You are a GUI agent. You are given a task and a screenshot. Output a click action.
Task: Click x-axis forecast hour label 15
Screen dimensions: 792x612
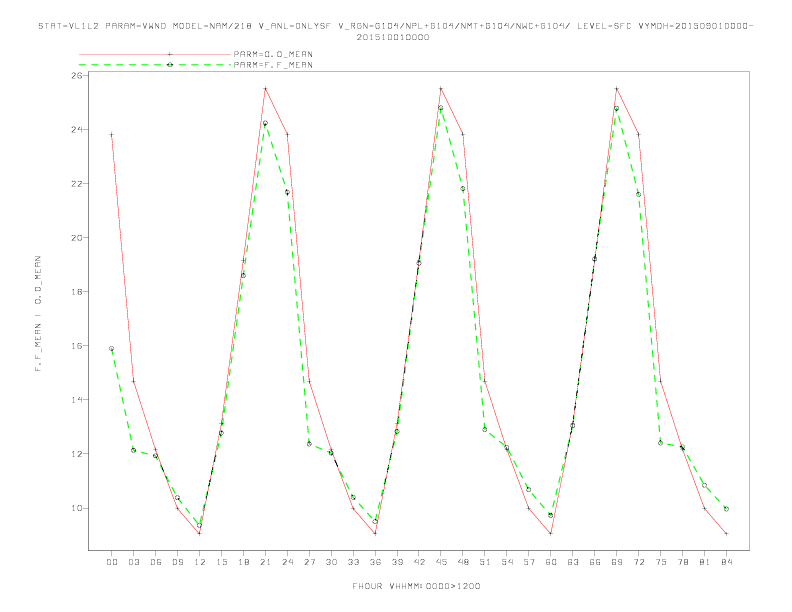click(221, 562)
